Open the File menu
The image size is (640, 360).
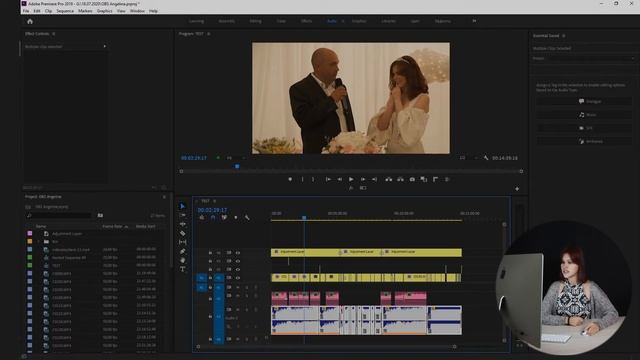pyautogui.click(x=26, y=11)
